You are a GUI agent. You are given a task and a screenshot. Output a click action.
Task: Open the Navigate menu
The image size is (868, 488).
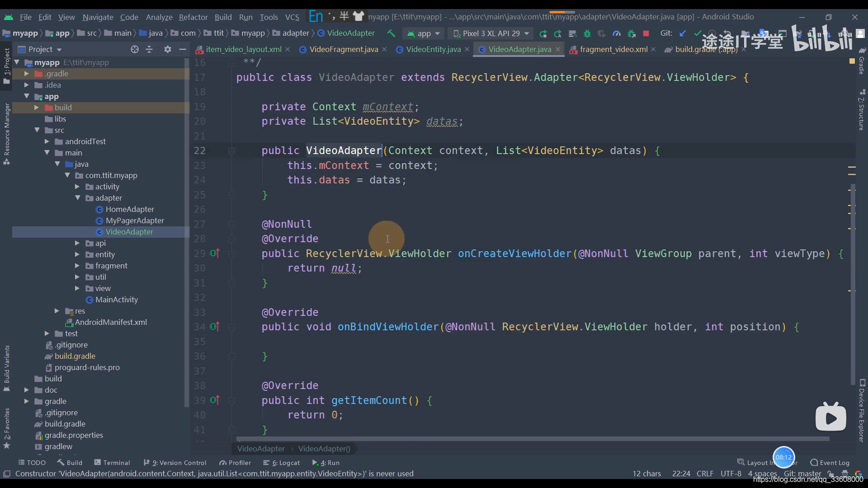[98, 17]
